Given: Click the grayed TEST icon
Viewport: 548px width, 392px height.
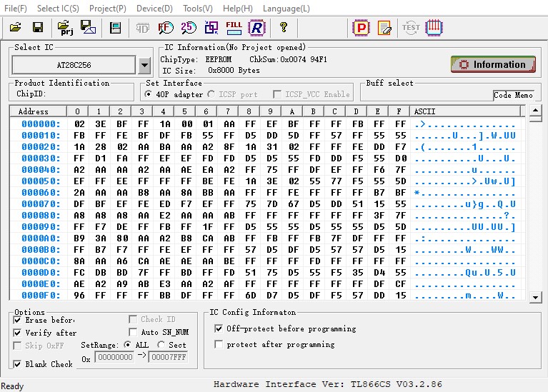Looking at the screenshot, I should [411, 28].
